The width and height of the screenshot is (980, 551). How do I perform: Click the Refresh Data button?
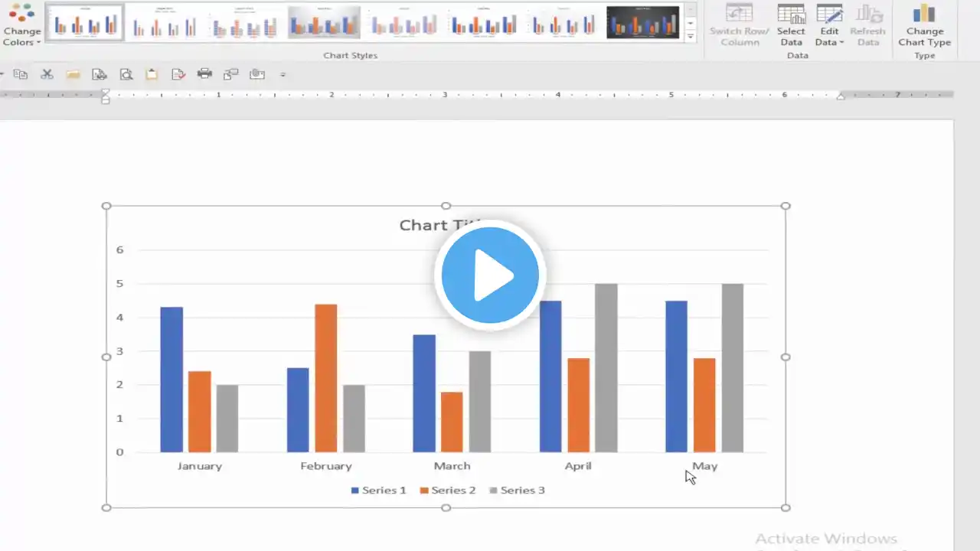pos(867,24)
